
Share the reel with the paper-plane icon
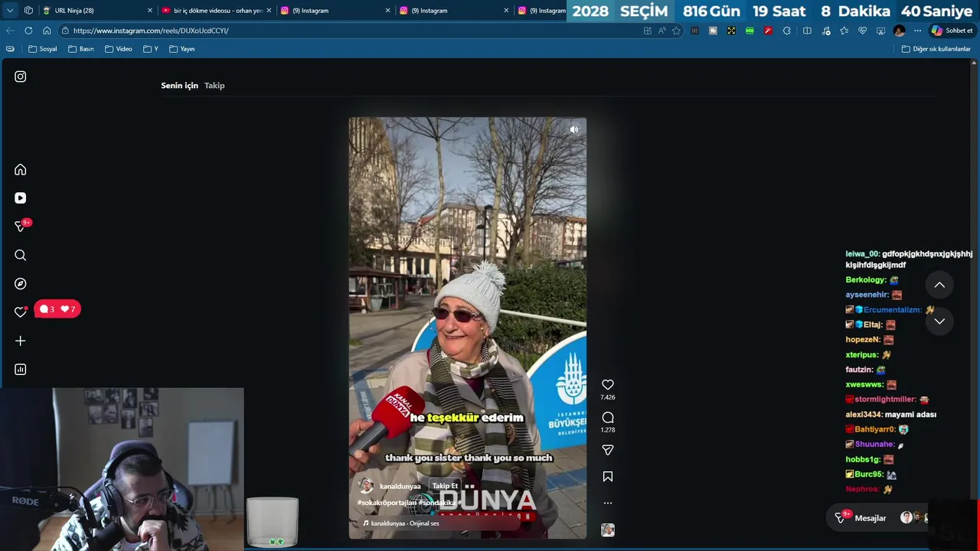(x=608, y=450)
